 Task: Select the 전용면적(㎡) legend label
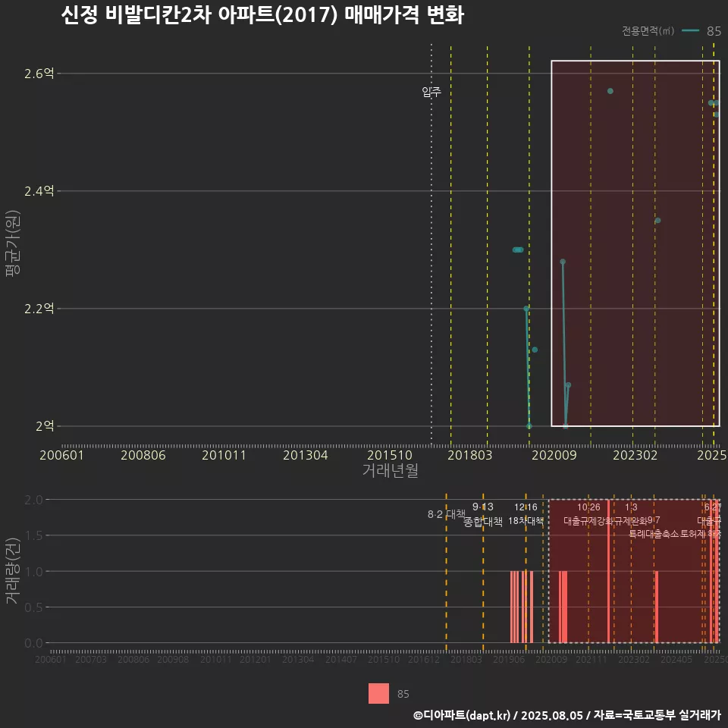(648, 30)
